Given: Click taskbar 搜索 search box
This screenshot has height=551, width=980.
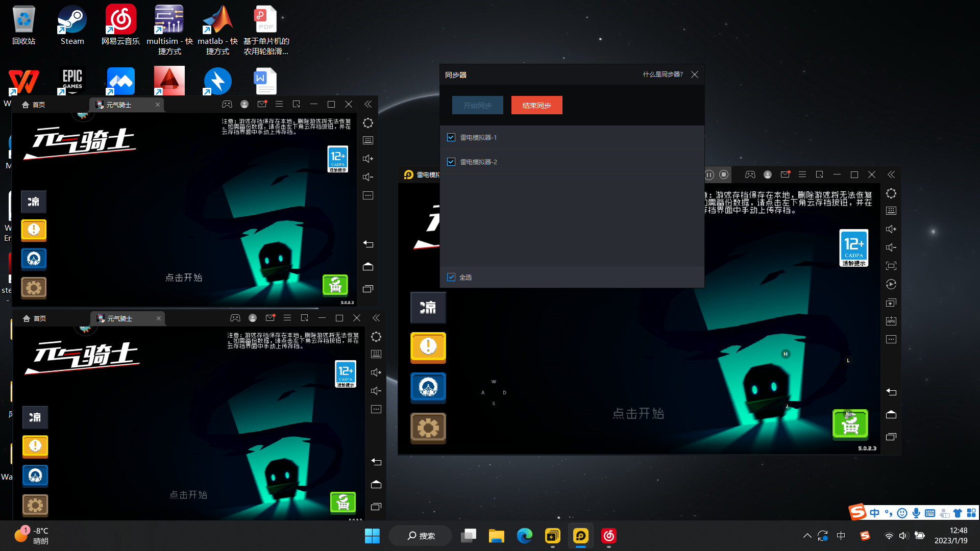Looking at the screenshot, I should (x=421, y=536).
